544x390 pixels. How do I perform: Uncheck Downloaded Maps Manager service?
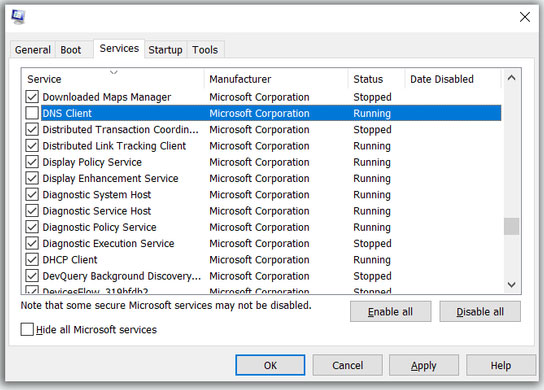click(x=32, y=97)
